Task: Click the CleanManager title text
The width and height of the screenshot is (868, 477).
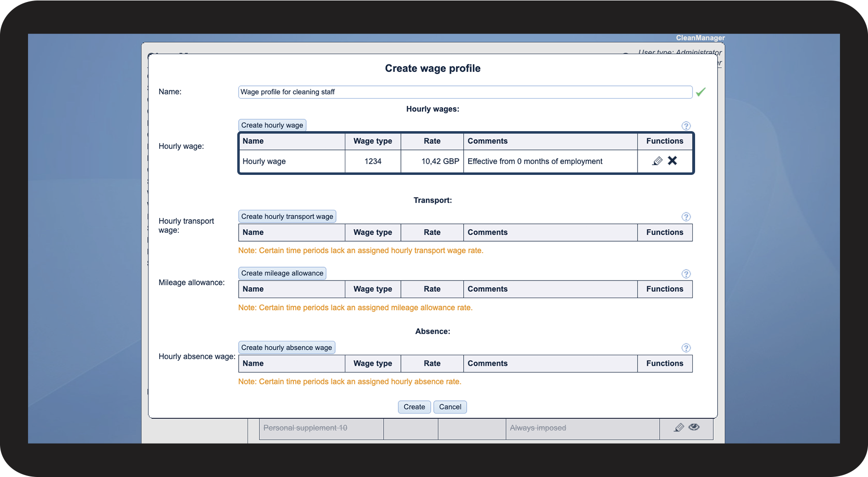Action: tap(700, 38)
